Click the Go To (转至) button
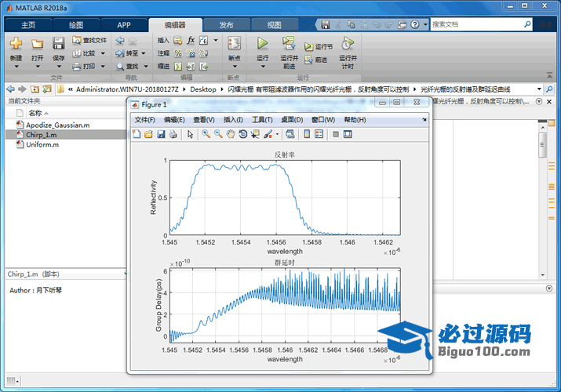 click(127, 53)
